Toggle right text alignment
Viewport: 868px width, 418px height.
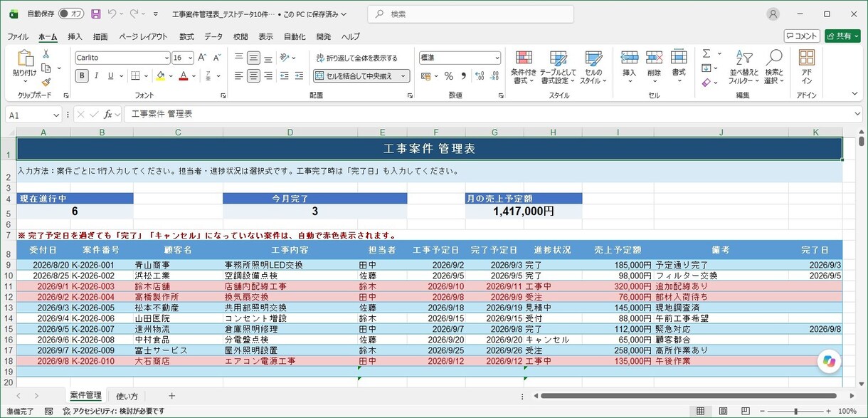268,75
